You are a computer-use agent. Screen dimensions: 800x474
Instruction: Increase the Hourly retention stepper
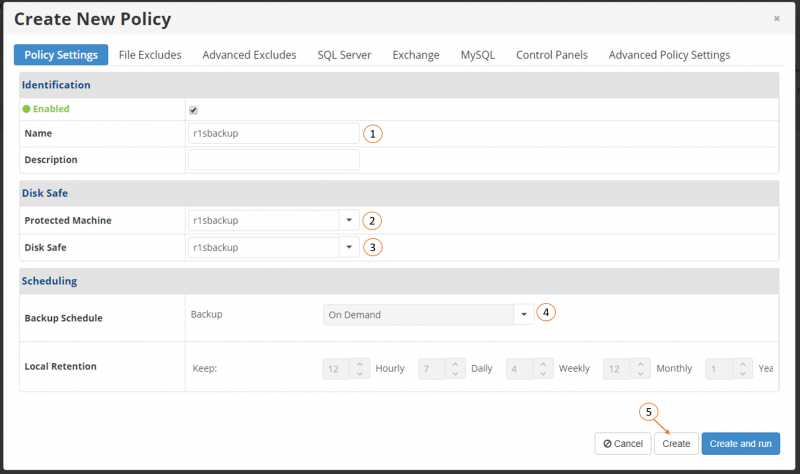coord(360,364)
